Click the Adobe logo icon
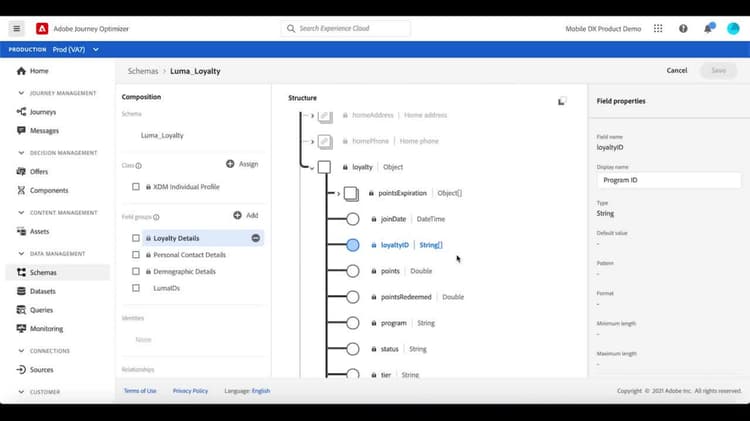This screenshot has width=750, height=421. (42, 29)
